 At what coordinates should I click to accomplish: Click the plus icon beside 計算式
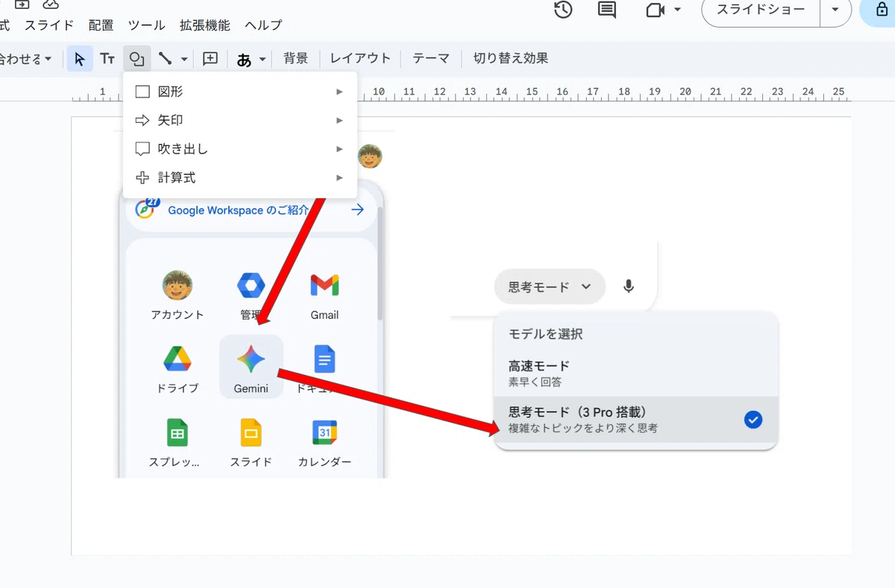[x=142, y=178]
